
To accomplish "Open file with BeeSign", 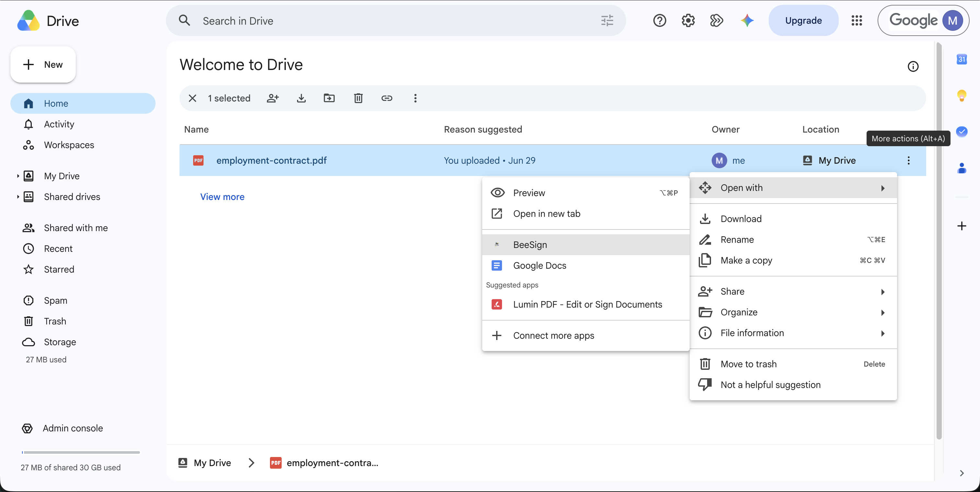I will click(586, 245).
